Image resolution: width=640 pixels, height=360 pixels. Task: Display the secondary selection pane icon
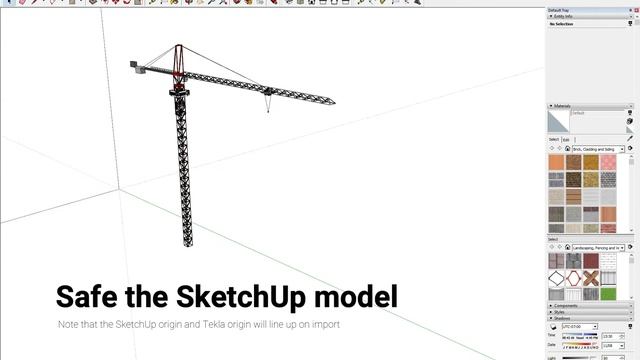630,113
